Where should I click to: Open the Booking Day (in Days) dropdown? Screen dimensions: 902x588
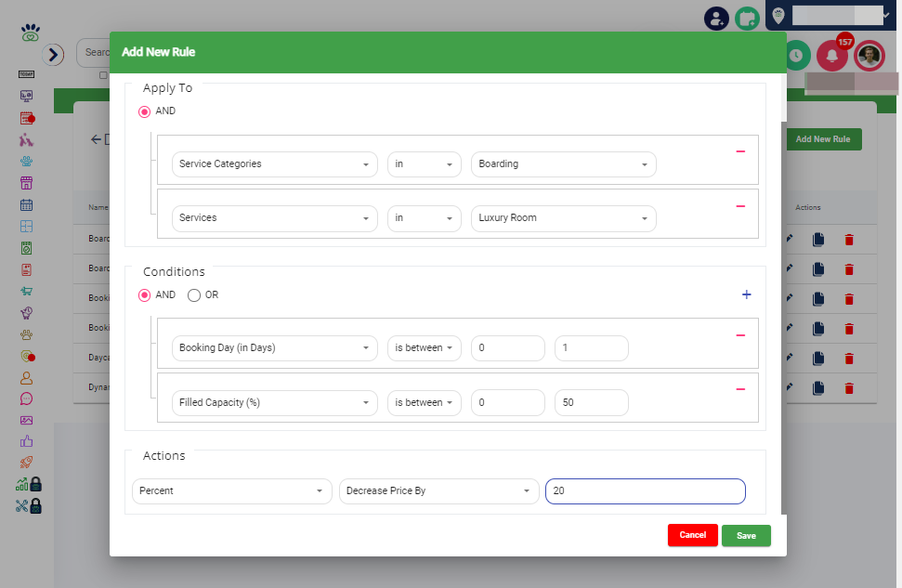[275, 348]
